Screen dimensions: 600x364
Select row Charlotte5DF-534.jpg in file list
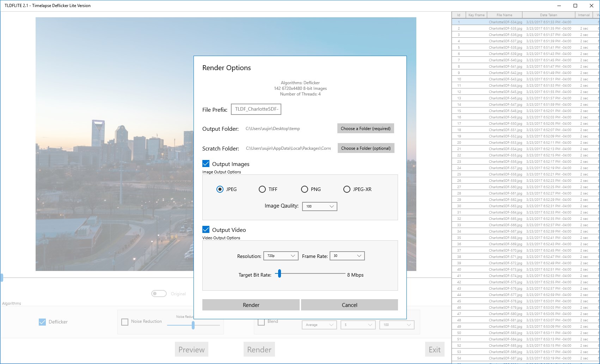(526, 22)
